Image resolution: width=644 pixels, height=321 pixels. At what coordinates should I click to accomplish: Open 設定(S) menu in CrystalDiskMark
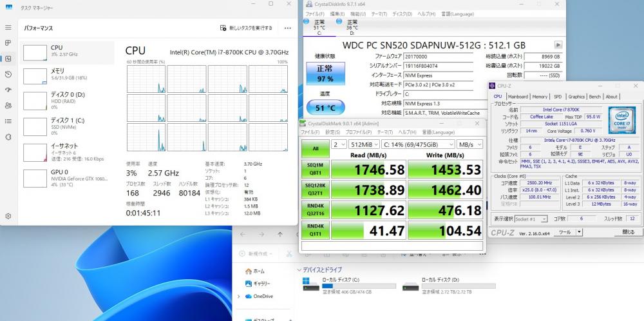pyautogui.click(x=333, y=132)
